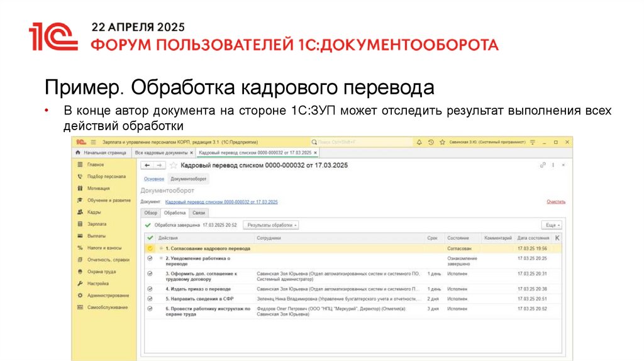This screenshot has height=361, width=644.
Task: Open Налоги и взносы section
Action: click(104, 248)
